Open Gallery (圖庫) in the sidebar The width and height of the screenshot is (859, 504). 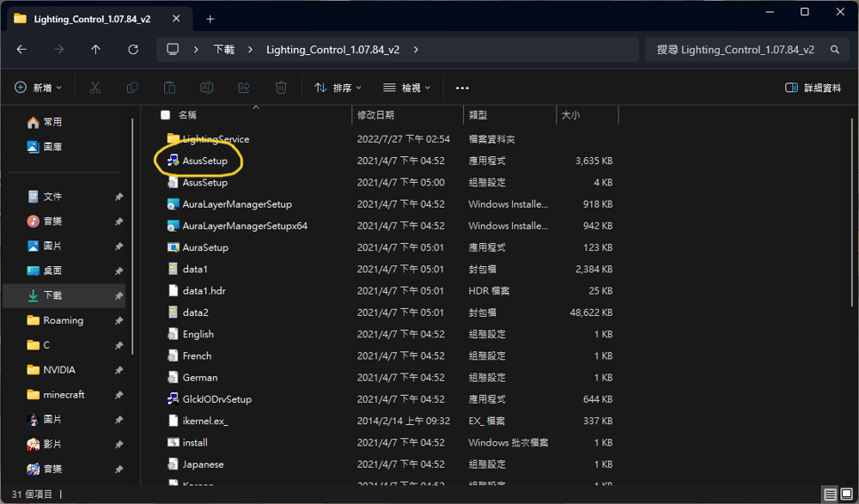tap(45, 147)
